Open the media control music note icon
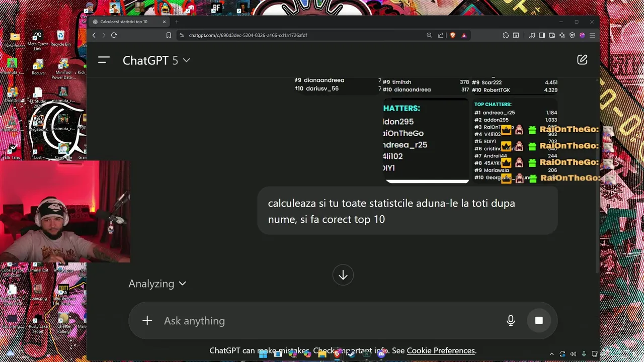 [x=532, y=35]
